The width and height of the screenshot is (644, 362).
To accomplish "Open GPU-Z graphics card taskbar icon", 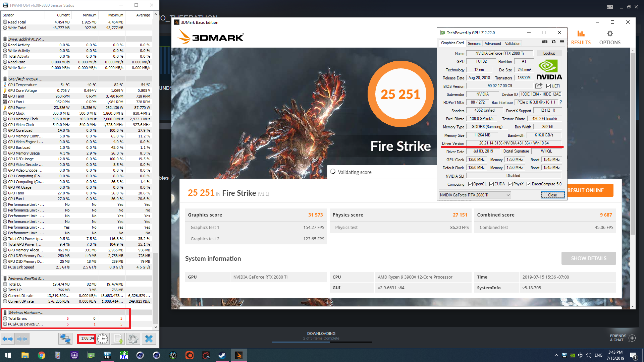I will point(91,355).
